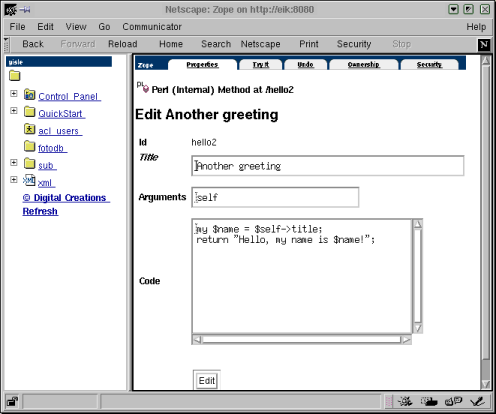The width and height of the screenshot is (496, 414).
Task: Expand the xml tree node
Action: pos(14,180)
